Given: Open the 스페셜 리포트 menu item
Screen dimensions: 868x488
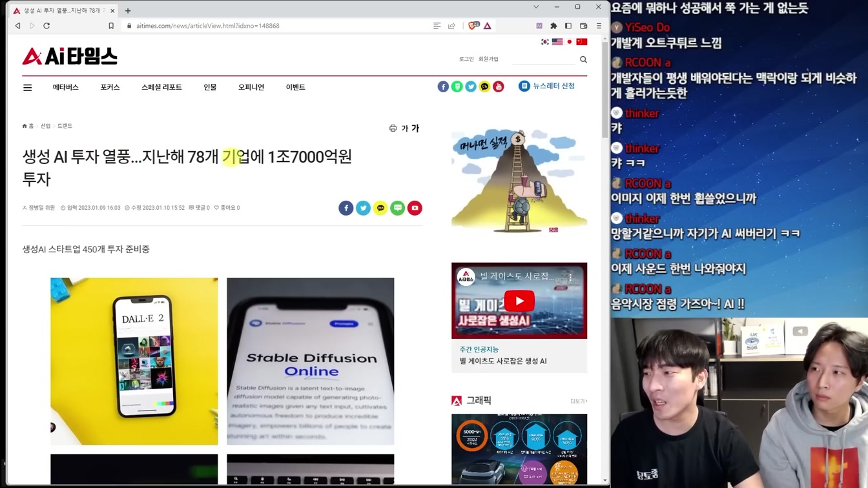Looking at the screenshot, I should coord(161,87).
